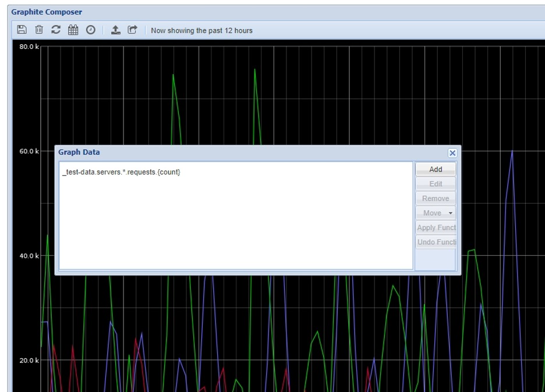Close the Graph Data dialog
This screenshot has height=392, width=545.
(x=452, y=153)
